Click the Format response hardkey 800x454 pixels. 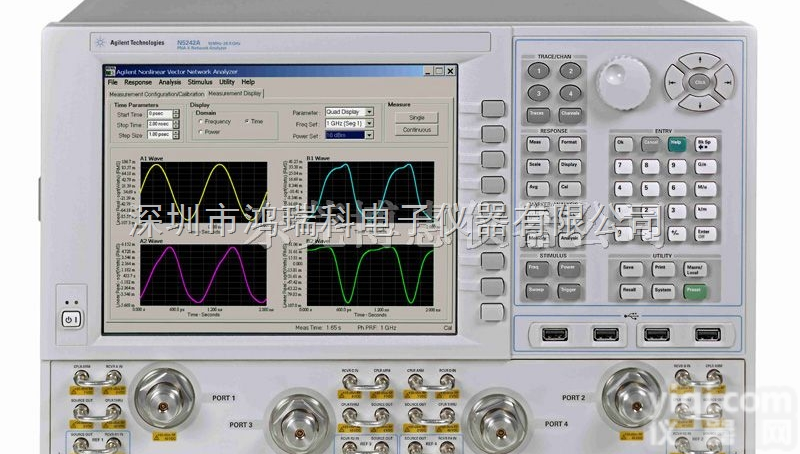point(570,144)
